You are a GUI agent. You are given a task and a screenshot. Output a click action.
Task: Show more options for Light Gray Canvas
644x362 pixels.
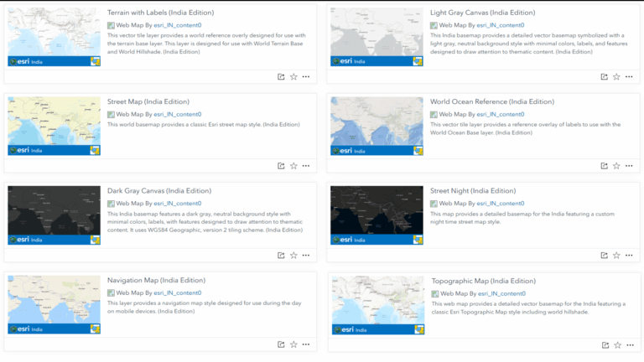click(629, 77)
